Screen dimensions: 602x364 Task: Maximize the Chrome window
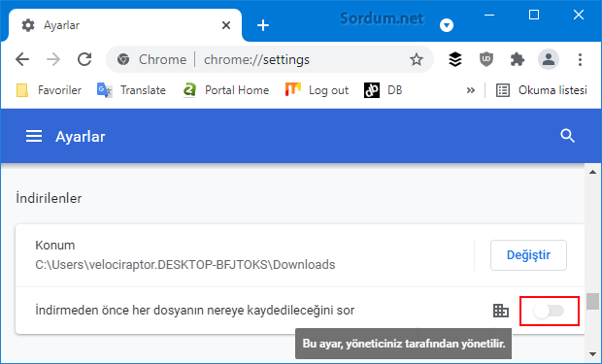click(x=534, y=15)
